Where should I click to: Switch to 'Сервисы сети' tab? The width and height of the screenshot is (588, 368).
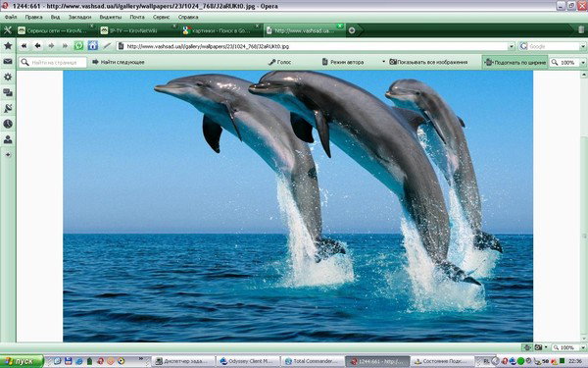click(55, 30)
